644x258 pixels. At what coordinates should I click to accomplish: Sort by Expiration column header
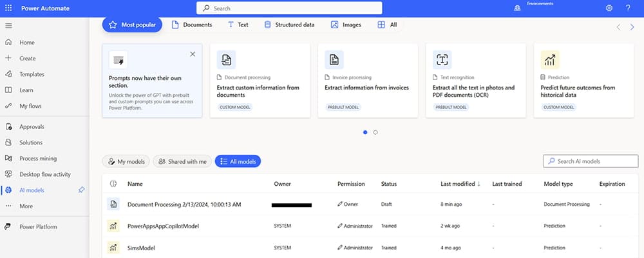point(612,184)
